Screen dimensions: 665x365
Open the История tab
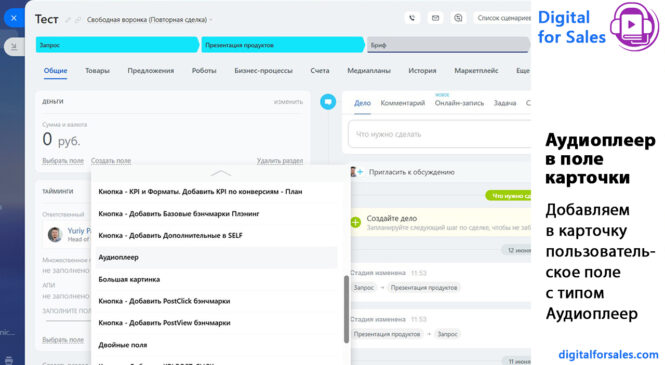422,71
